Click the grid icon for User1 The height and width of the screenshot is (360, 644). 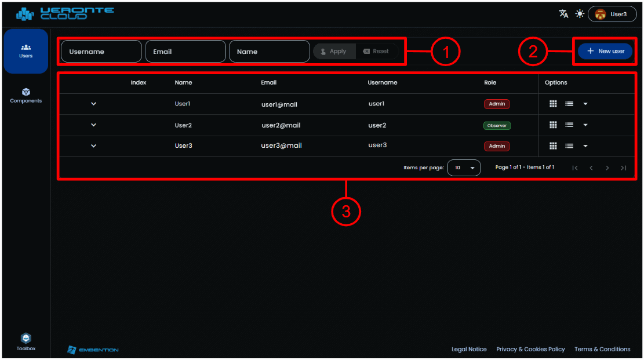click(553, 104)
